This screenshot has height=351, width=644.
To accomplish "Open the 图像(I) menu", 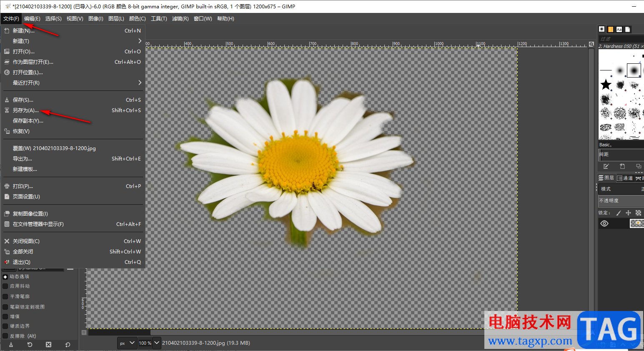I will click(x=96, y=18).
